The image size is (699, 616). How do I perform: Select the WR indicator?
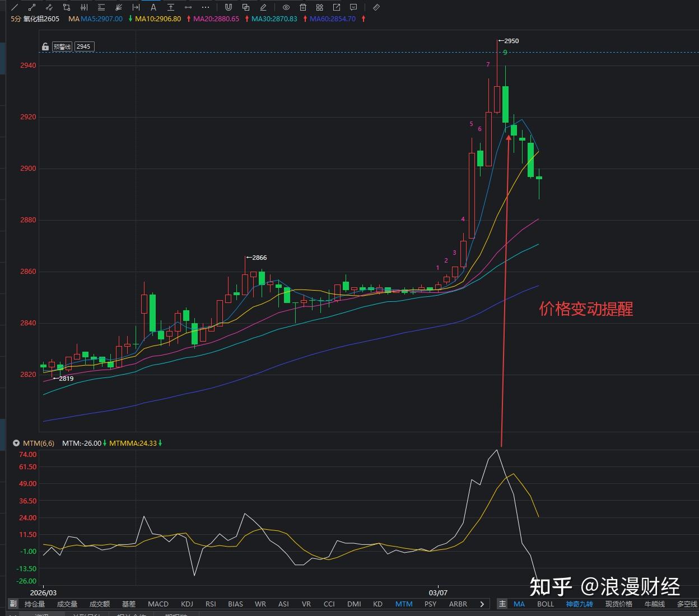point(260,604)
